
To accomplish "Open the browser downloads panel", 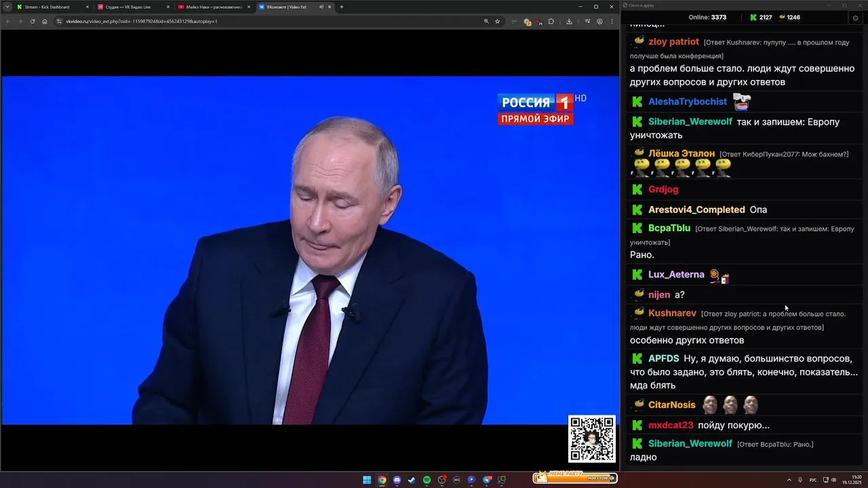I will click(x=569, y=21).
